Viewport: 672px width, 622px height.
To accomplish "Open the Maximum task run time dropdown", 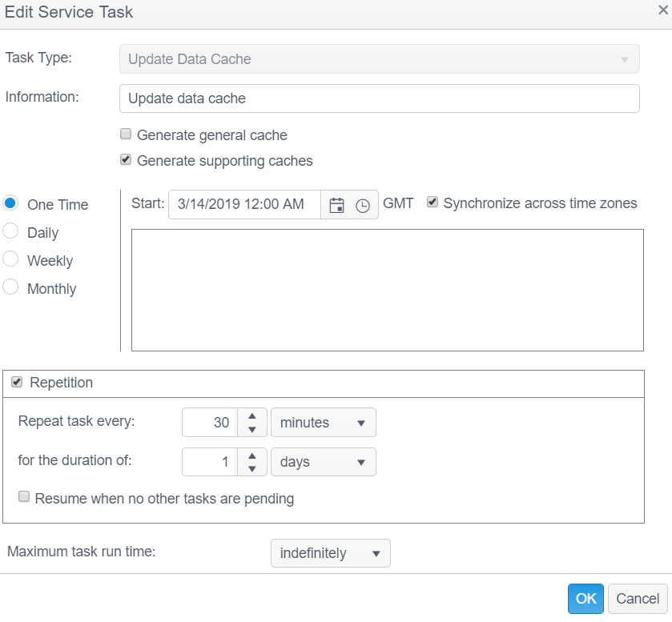I will 330,553.
